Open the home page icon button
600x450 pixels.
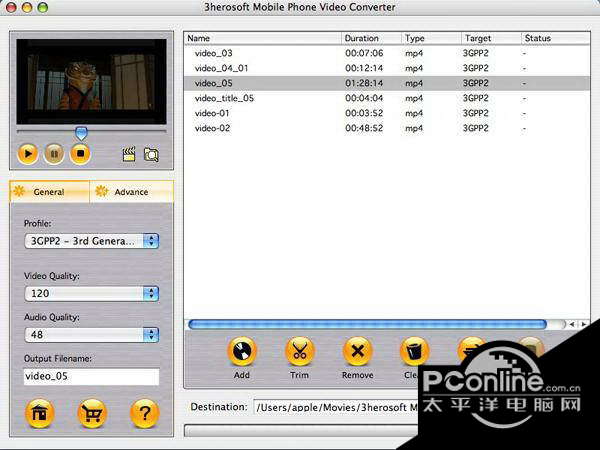pos(39,414)
